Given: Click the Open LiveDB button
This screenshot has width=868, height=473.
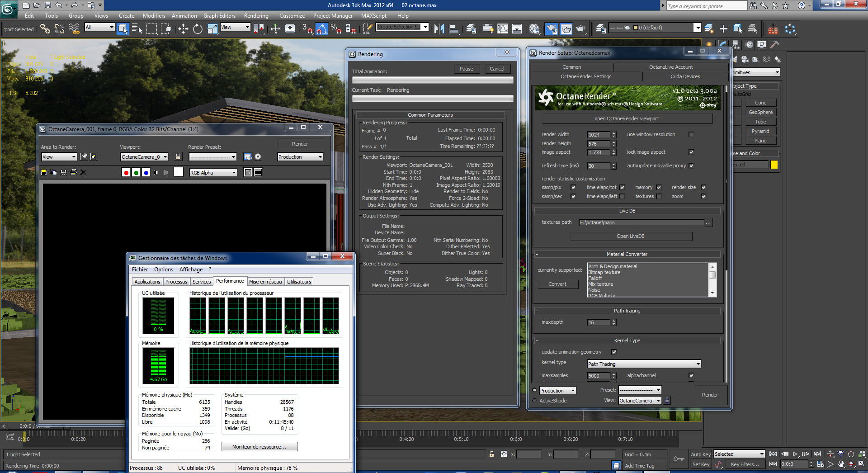Looking at the screenshot, I should point(631,236).
